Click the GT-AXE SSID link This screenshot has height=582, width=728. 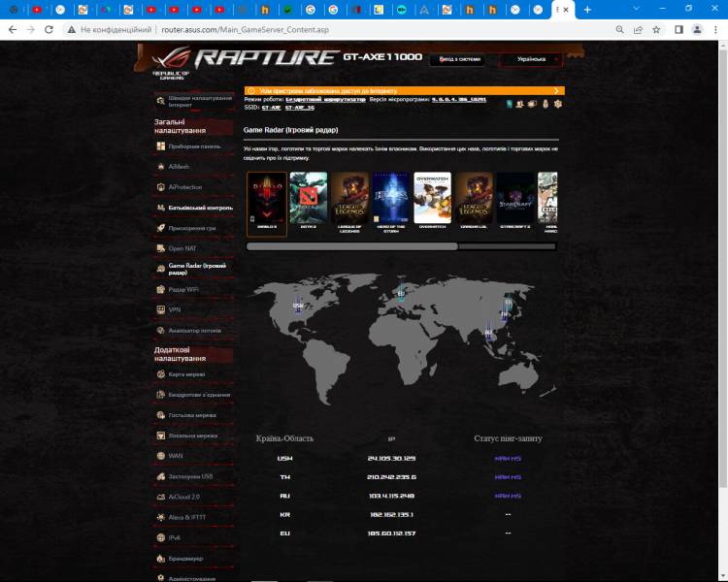pos(271,108)
